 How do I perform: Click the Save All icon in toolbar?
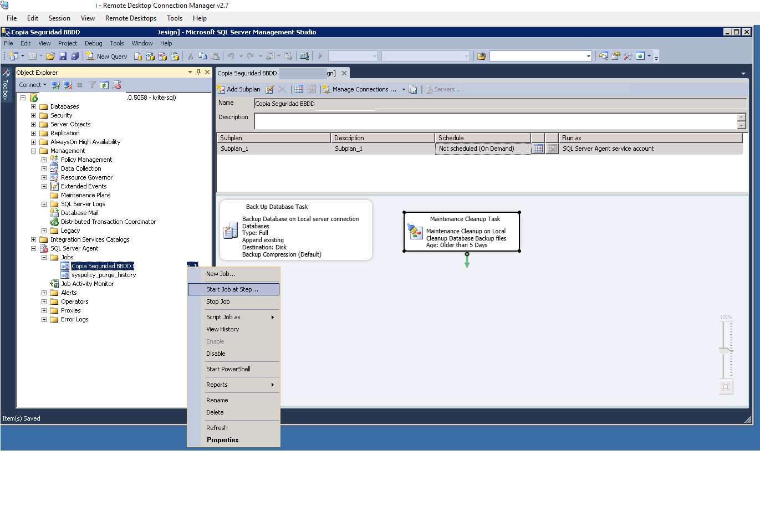pos(75,56)
